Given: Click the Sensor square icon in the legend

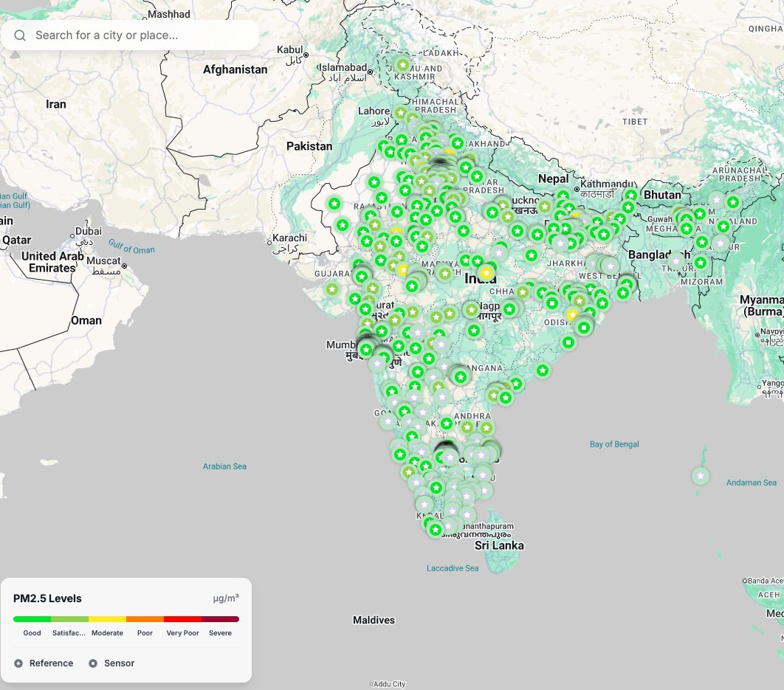Looking at the screenshot, I should click(93, 663).
